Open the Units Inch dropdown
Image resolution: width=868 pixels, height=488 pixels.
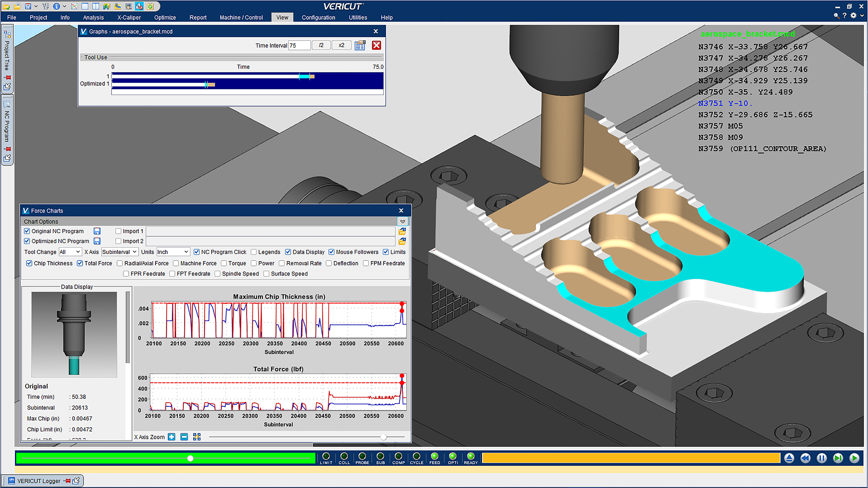pyautogui.click(x=173, y=252)
